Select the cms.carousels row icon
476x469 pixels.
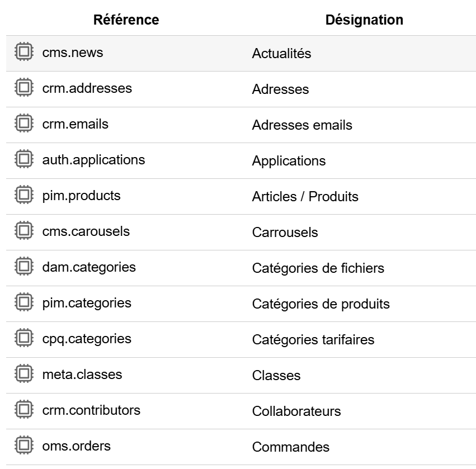click(x=23, y=231)
